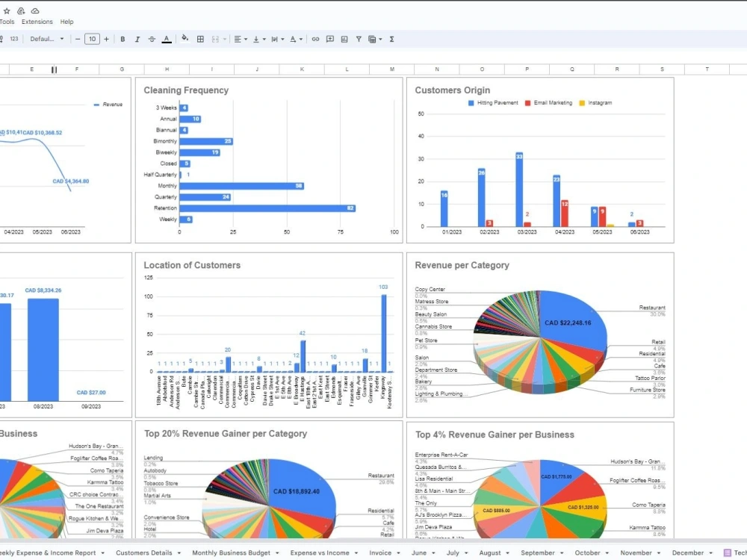The width and height of the screenshot is (747, 560).
Task: Create a filter using funnel icon
Action: (x=359, y=39)
